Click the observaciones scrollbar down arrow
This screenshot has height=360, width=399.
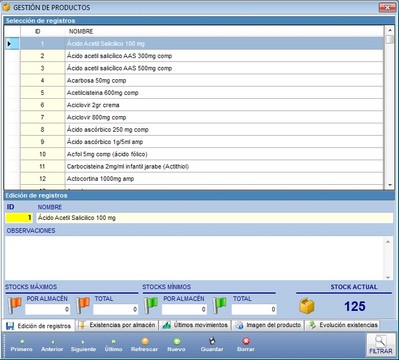(x=388, y=276)
